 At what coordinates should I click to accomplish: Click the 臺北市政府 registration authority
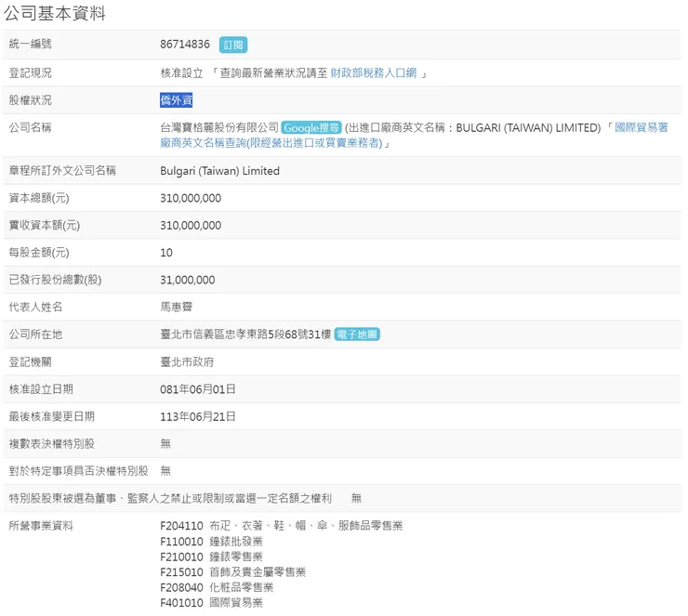click(x=187, y=362)
